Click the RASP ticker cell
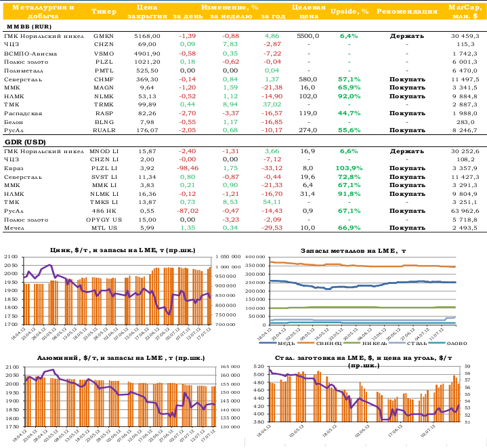 (x=104, y=113)
